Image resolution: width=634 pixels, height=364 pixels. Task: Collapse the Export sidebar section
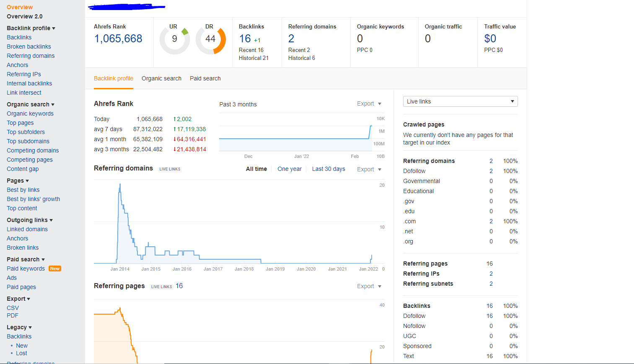18,299
